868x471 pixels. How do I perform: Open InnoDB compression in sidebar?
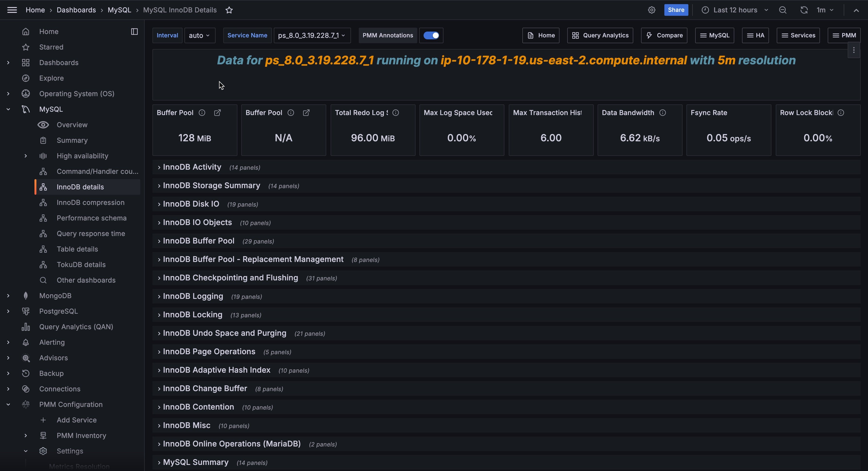tap(90, 203)
